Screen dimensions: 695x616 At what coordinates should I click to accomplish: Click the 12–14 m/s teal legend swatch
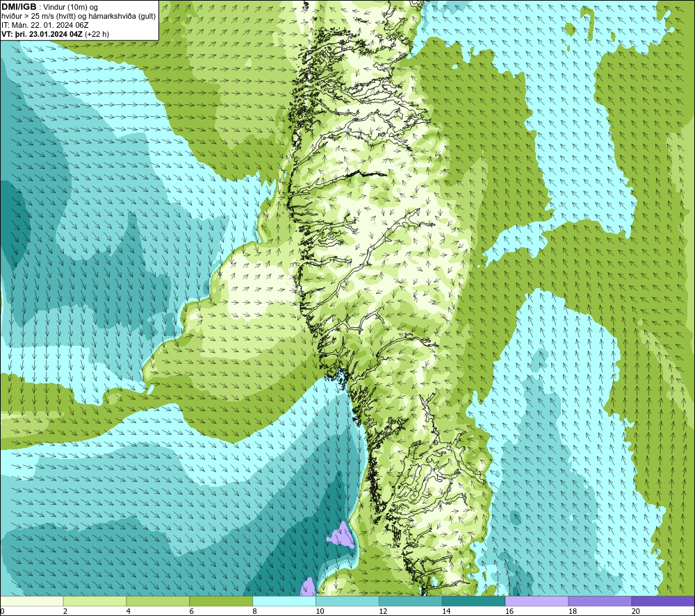coord(411,601)
